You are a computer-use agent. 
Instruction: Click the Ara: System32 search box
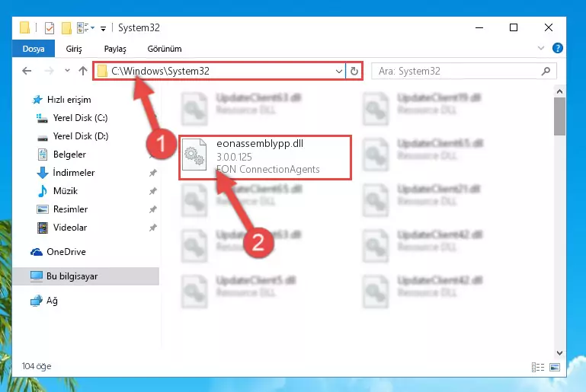tap(464, 71)
